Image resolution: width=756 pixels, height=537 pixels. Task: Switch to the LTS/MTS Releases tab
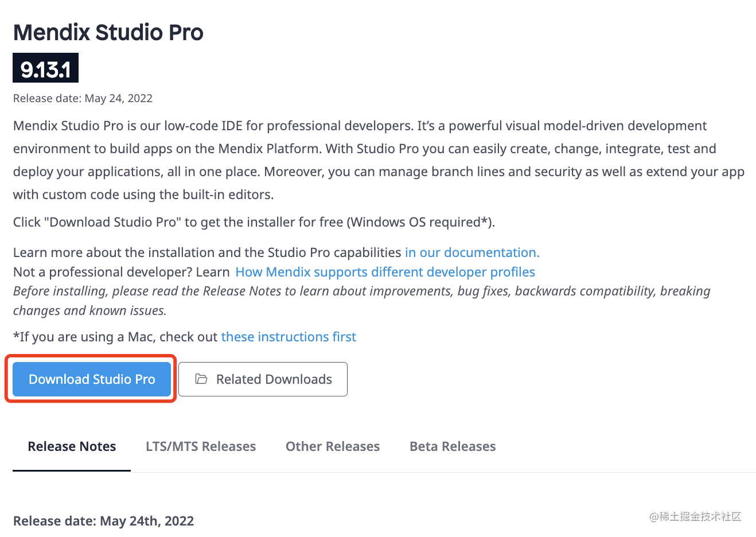[201, 446]
